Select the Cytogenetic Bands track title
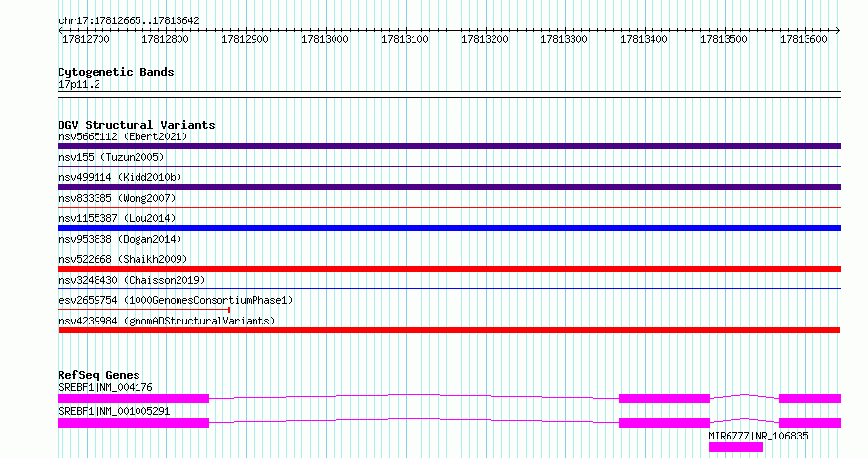868x458 pixels. pyautogui.click(x=116, y=72)
